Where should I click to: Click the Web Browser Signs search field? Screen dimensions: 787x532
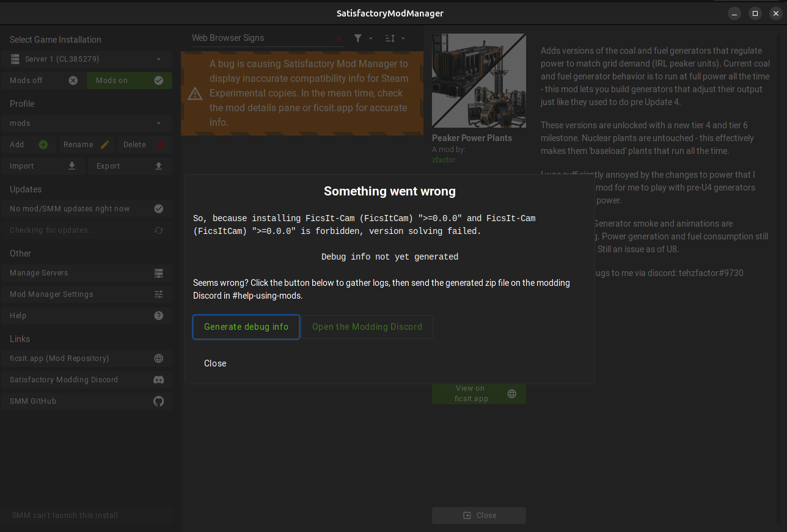(x=262, y=38)
